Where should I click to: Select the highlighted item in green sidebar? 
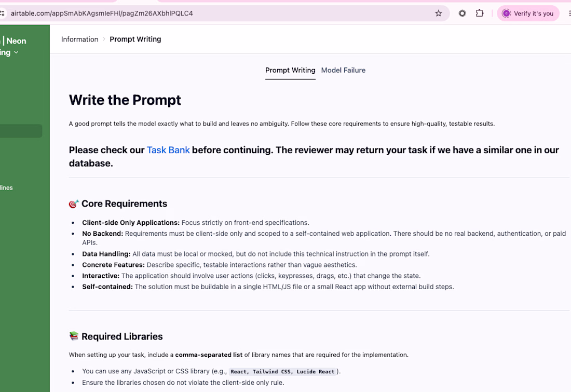point(21,131)
